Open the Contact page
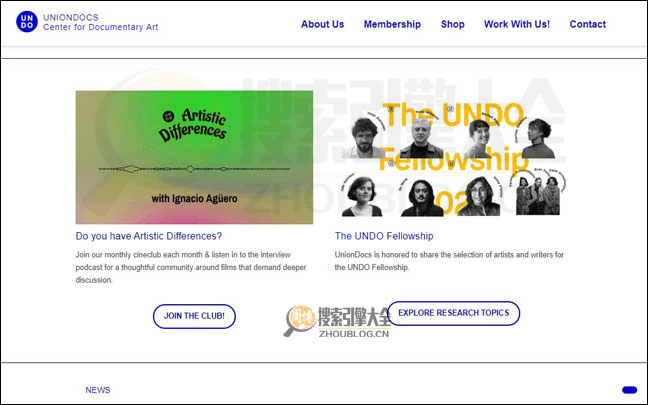This screenshot has height=405, width=648. click(588, 24)
